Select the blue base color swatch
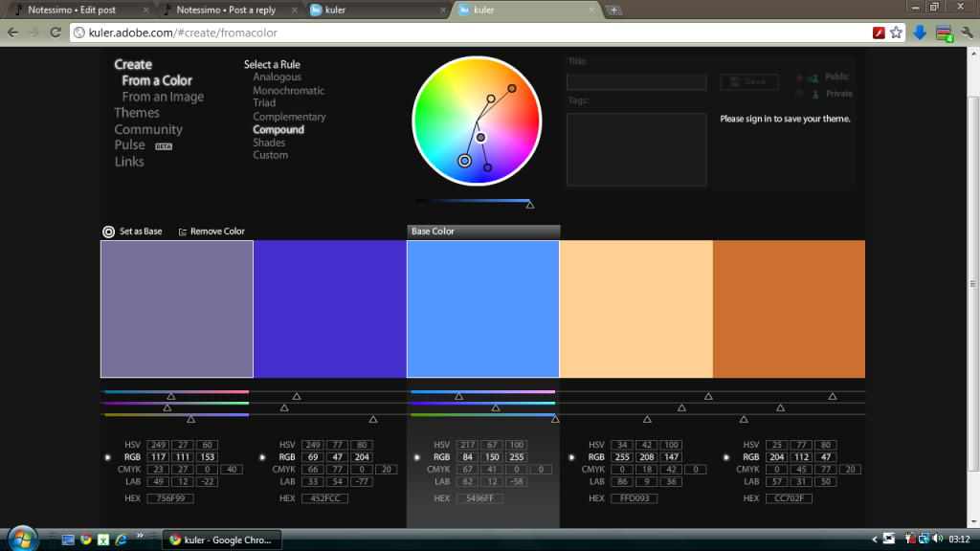This screenshot has height=551, width=980. [x=482, y=309]
